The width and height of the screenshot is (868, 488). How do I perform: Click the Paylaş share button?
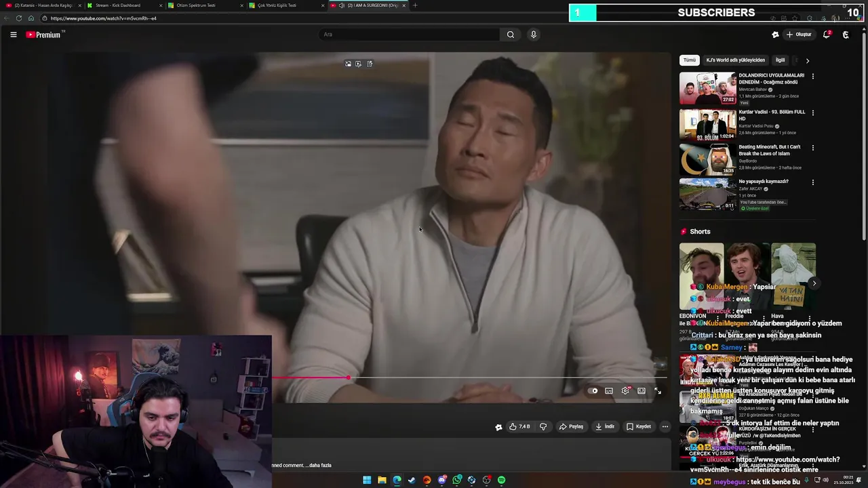pyautogui.click(x=571, y=427)
